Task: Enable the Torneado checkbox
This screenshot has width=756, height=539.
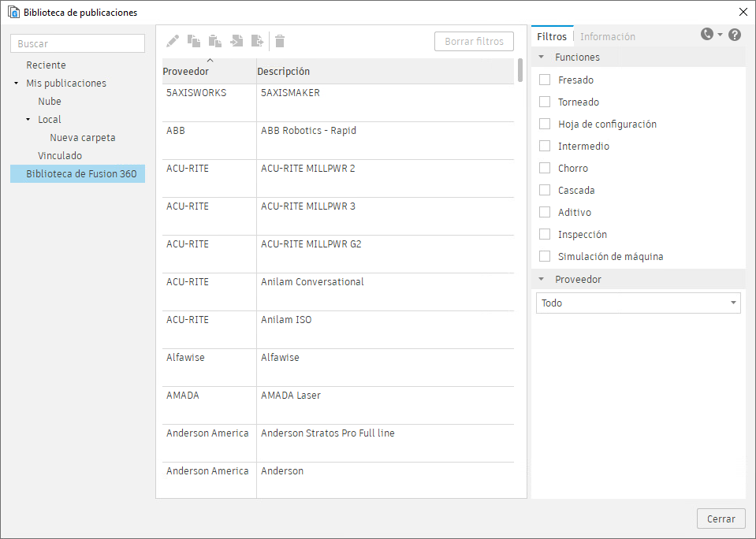Action: pos(545,102)
